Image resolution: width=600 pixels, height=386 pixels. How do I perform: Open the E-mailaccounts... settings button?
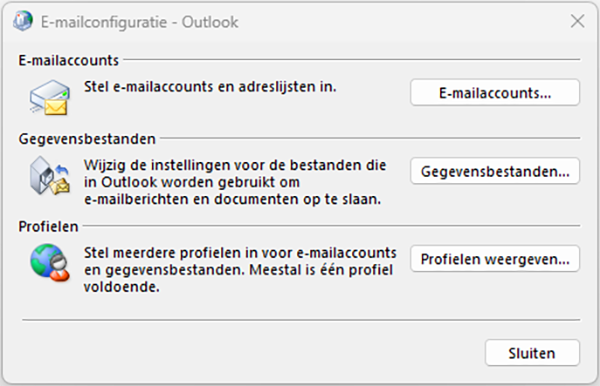[495, 93]
